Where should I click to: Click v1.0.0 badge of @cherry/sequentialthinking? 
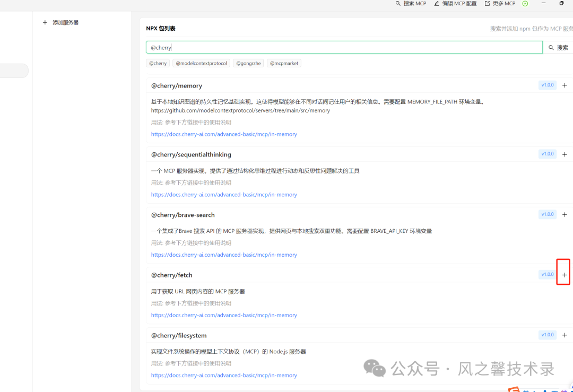pyautogui.click(x=548, y=154)
